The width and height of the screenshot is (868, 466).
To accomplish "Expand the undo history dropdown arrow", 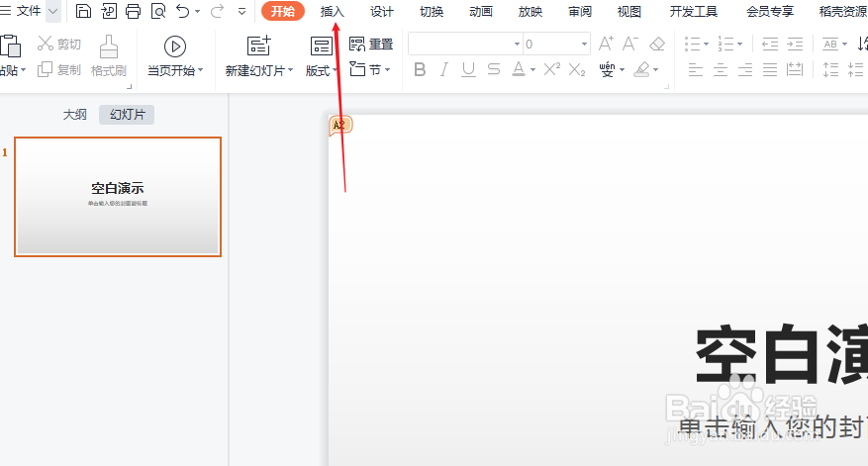I will [x=198, y=11].
